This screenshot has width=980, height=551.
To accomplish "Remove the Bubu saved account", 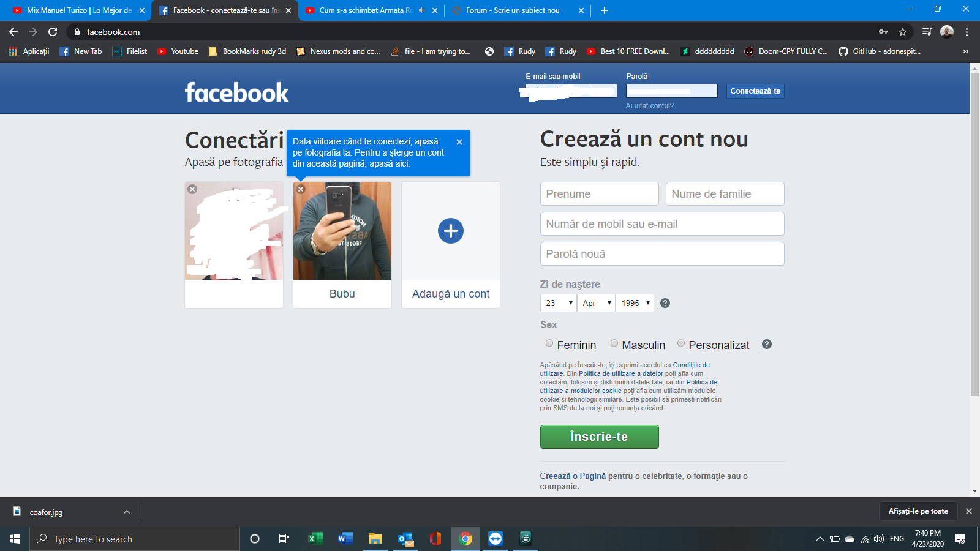I will 301,189.
